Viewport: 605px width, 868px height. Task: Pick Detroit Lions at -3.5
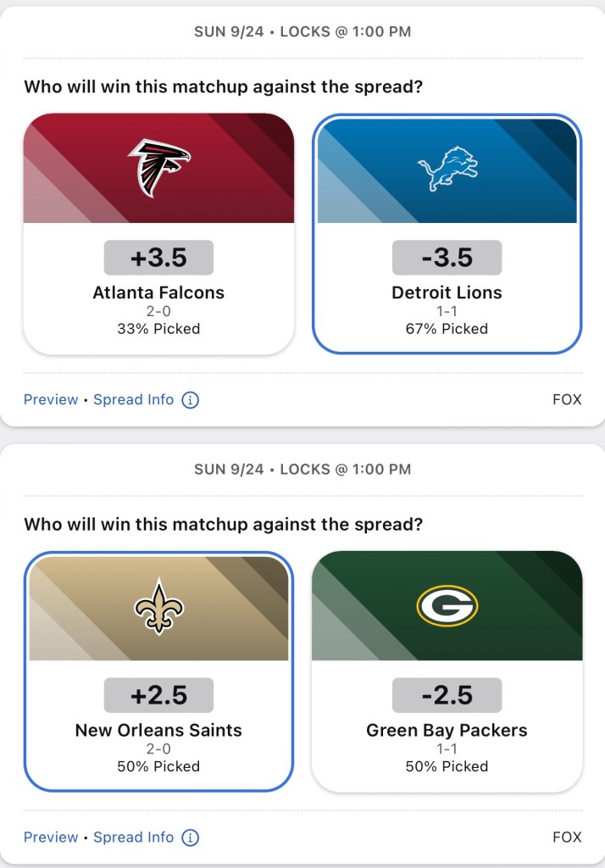pyautogui.click(x=447, y=292)
